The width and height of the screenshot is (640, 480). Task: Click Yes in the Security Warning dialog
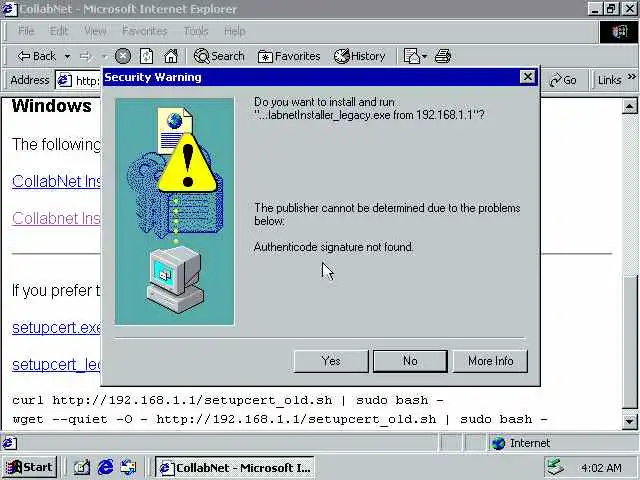click(331, 361)
